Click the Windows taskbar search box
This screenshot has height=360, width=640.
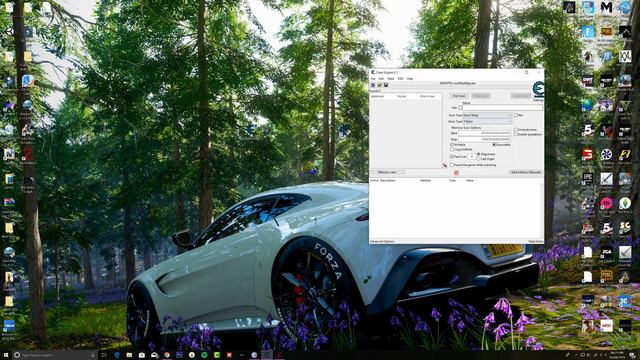point(54,355)
